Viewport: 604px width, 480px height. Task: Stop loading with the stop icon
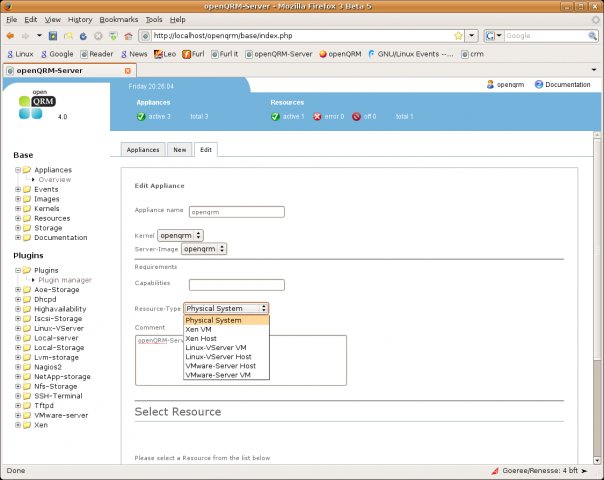coord(98,36)
